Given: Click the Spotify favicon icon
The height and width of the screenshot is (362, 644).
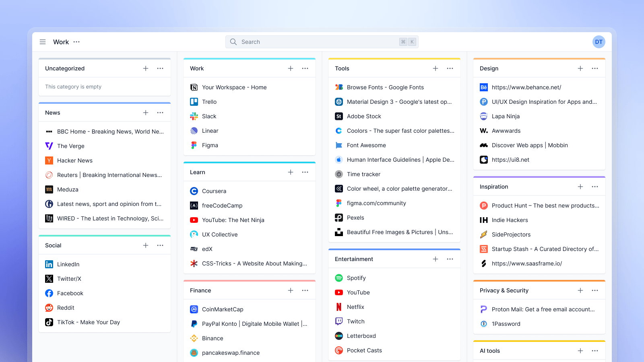Looking at the screenshot, I should [339, 278].
